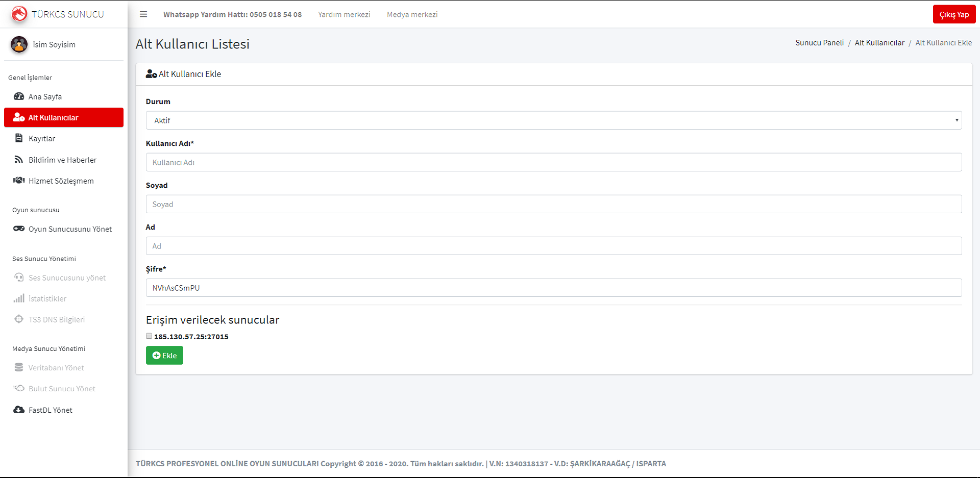Focus the Kullanıcı Adı input field

click(553, 162)
